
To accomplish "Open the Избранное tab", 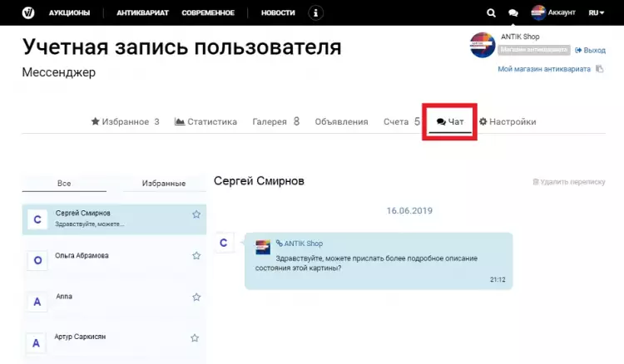I will 126,121.
